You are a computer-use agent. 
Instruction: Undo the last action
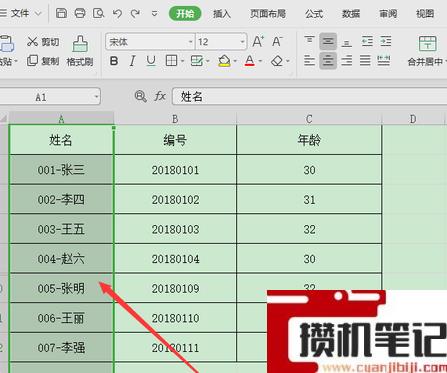[117, 13]
